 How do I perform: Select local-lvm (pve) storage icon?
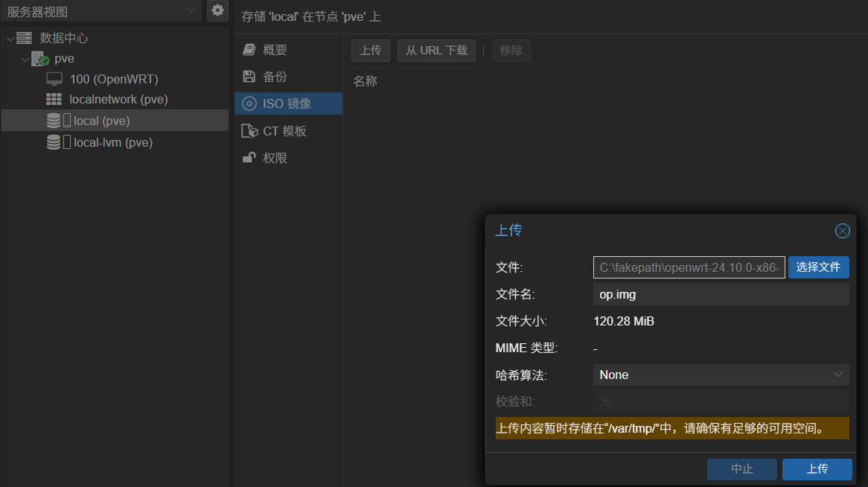pyautogui.click(x=54, y=142)
